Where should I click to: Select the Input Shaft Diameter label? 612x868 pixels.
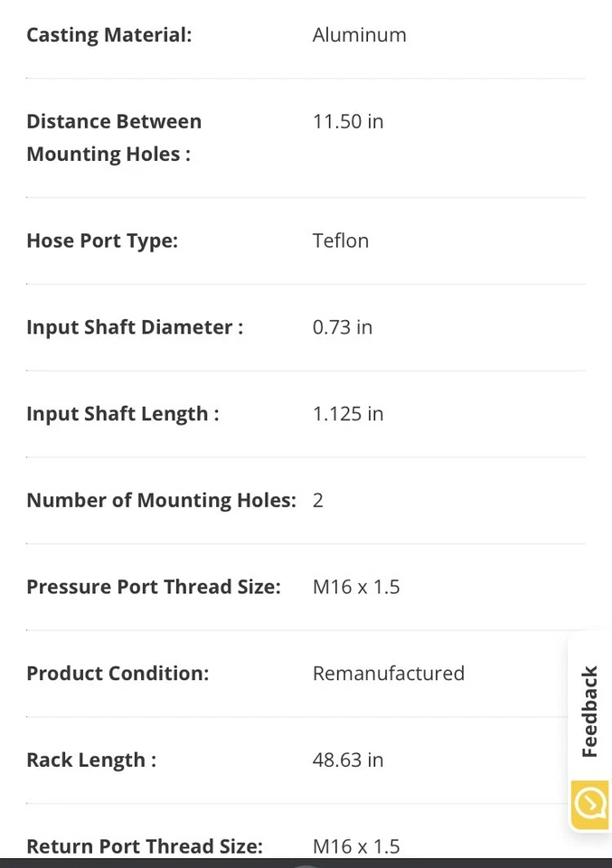[x=135, y=327]
